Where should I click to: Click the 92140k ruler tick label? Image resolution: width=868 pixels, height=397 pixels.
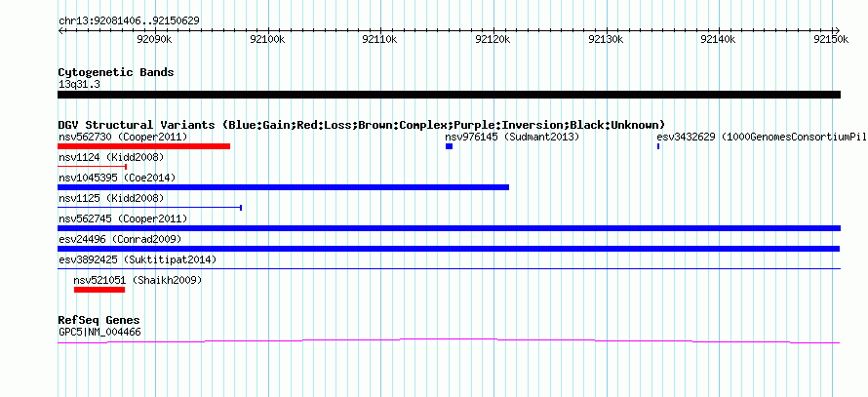tap(719, 39)
